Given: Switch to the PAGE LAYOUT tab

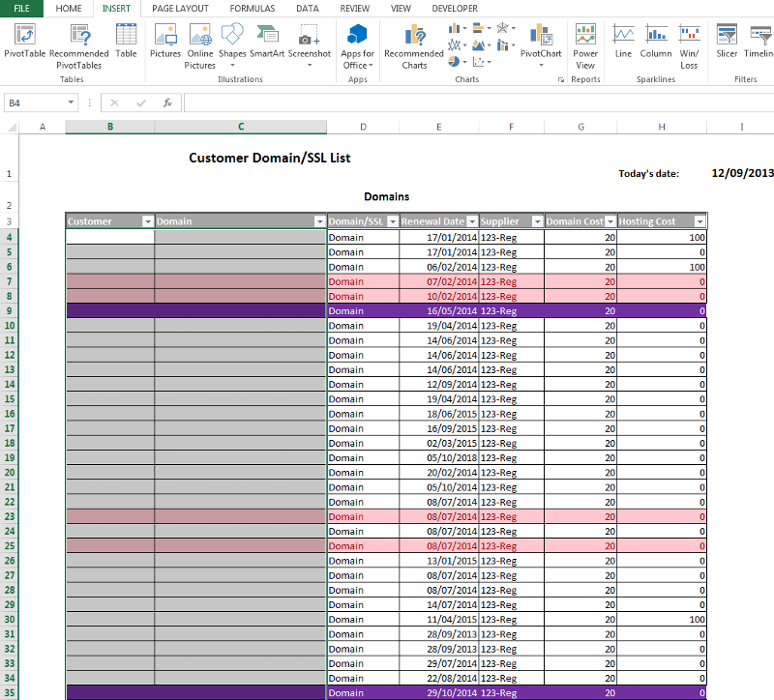Looking at the screenshot, I should click(180, 9).
